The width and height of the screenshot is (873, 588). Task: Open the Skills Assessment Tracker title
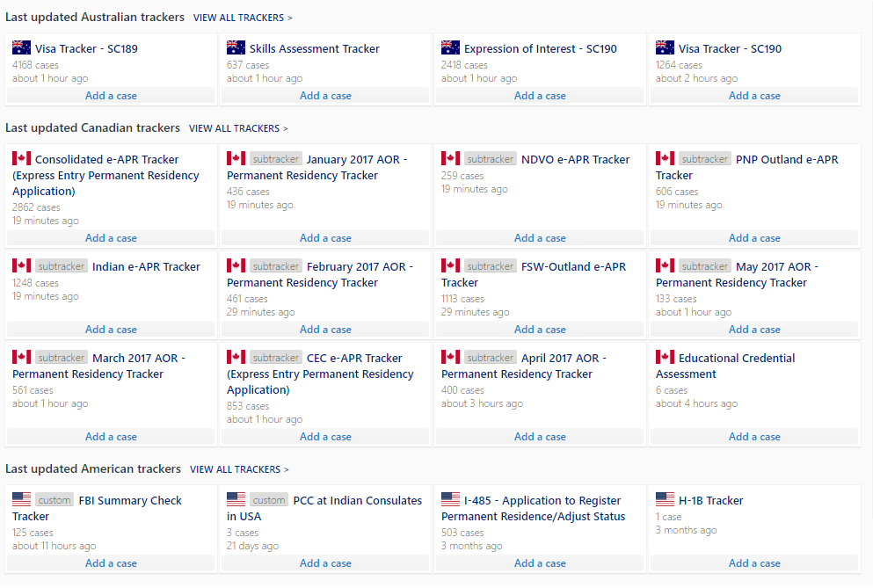315,49
